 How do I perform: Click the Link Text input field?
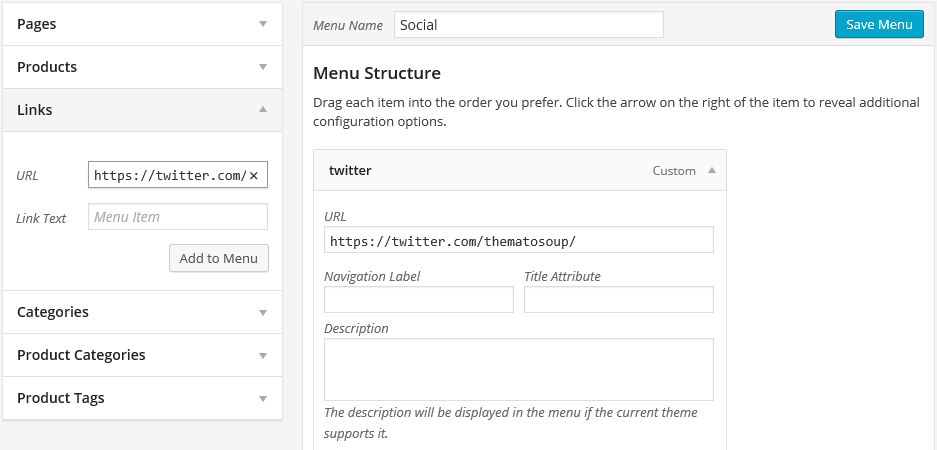click(178, 217)
